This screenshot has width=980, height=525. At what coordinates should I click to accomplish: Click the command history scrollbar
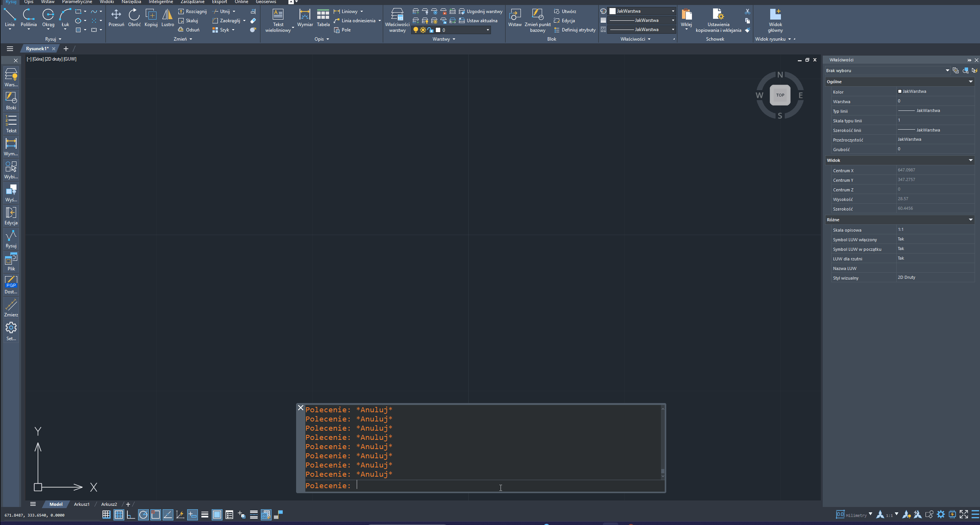point(662,442)
